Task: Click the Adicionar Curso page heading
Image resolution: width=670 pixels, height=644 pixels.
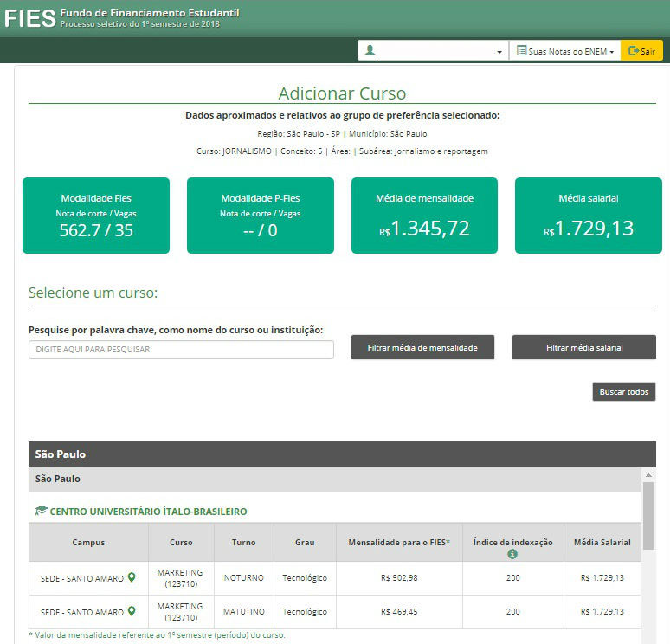Action: 342,93
